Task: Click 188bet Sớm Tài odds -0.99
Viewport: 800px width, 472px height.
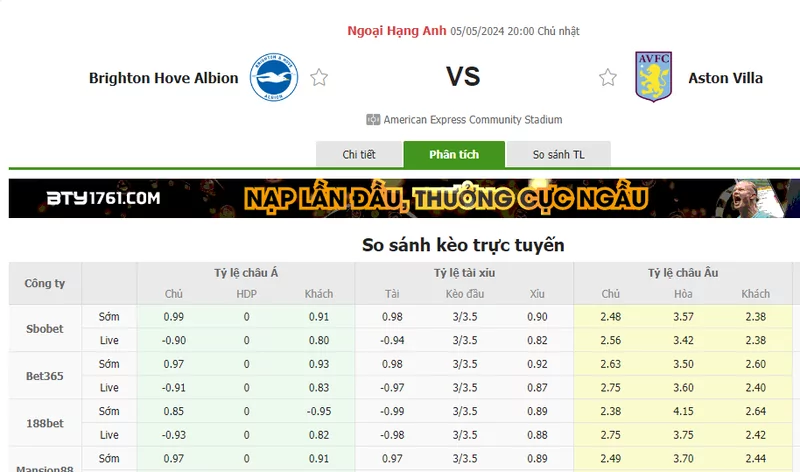Action: pos(392,411)
